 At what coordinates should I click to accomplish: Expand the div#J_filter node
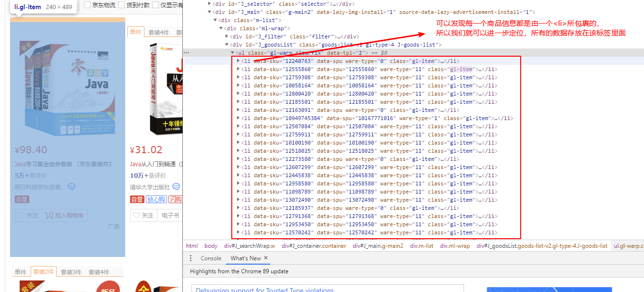227,36
